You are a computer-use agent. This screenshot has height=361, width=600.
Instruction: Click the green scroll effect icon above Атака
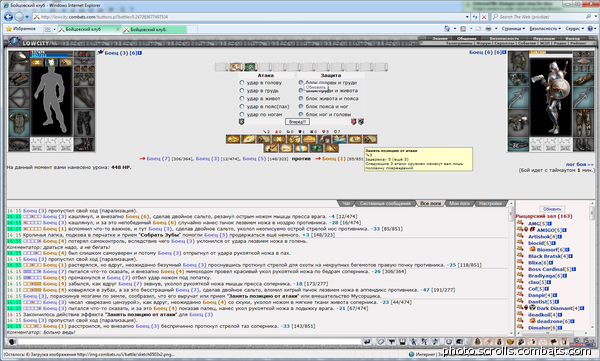tap(250, 67)
